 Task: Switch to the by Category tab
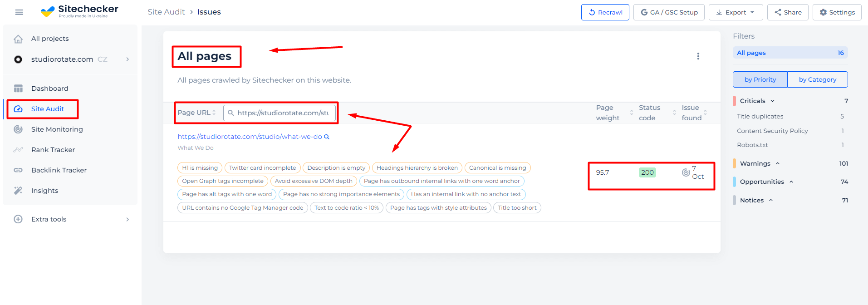click(818, 79)
